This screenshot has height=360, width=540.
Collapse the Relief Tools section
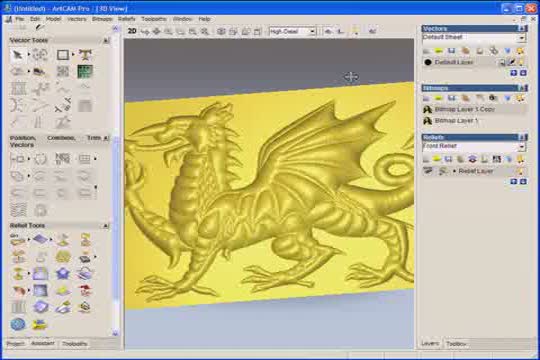[106, 226]
